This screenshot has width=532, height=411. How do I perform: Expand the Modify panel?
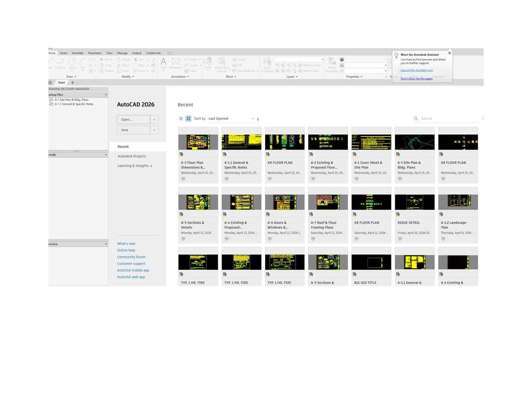pos(128,77)
